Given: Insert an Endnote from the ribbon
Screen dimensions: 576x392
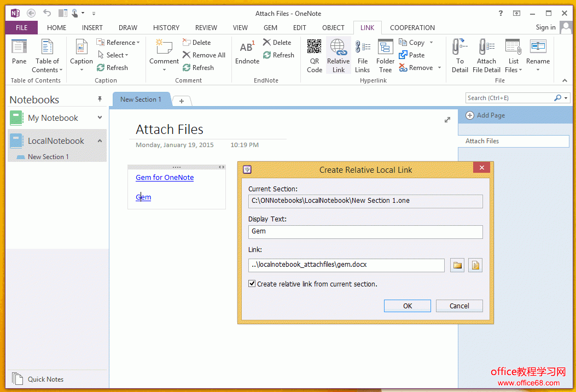Looking at the screenshot, I should [x=247, y=53].
